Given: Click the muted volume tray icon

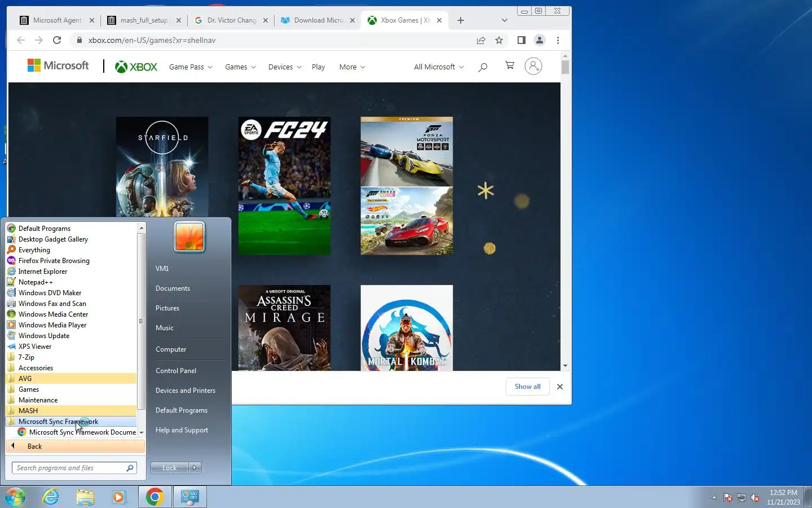Looking at the screenshot, I should tap(755, 497).
